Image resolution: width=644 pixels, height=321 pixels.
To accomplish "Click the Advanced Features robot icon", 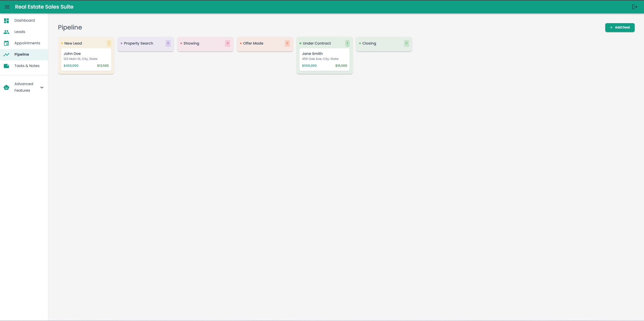I will [6, 87].
